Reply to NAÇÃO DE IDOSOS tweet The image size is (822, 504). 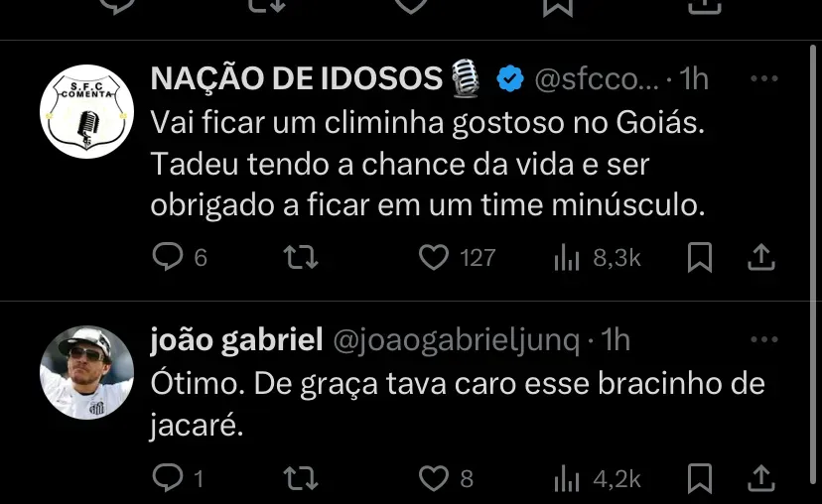click(168, 258)
